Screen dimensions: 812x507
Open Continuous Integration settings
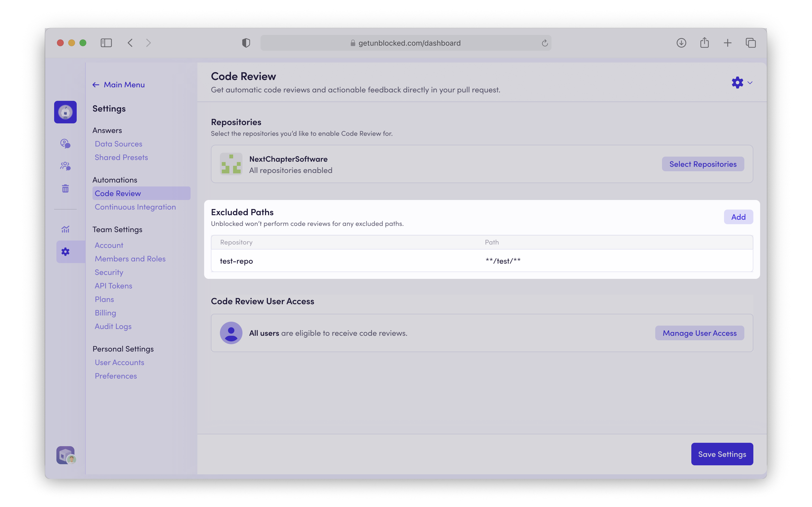(x=135, y=207)
